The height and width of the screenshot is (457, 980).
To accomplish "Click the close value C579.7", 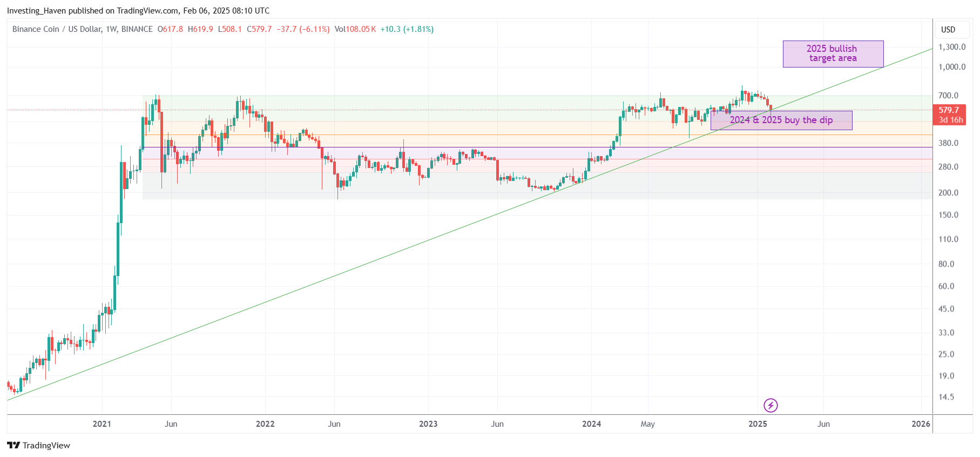I will (259, 29).
